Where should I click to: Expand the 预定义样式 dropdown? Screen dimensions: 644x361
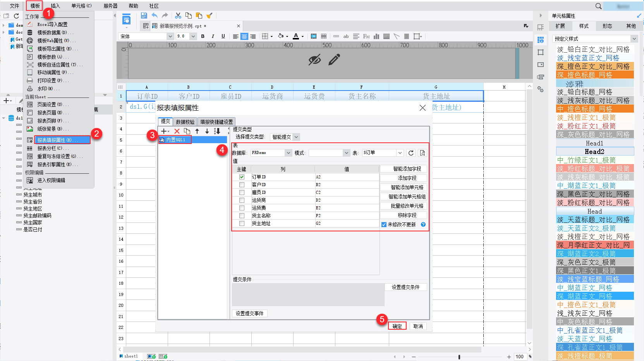pyautogui.click(x=634, y=39)
